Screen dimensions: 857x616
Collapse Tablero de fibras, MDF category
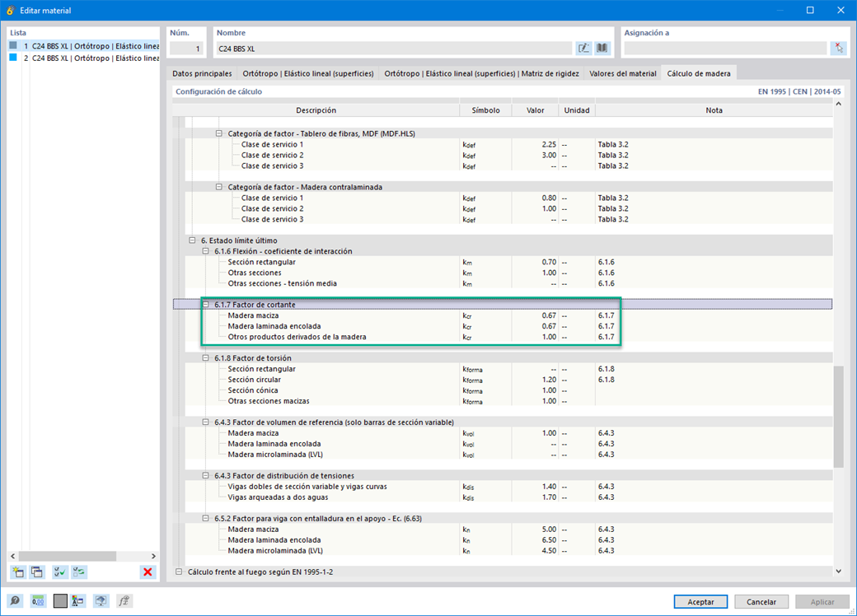click(218, 133)
